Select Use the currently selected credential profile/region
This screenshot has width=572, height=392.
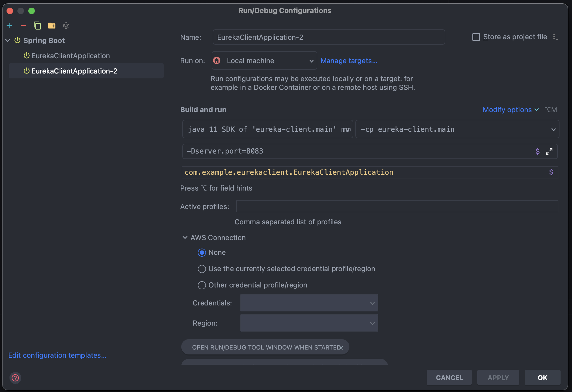point(202,269)
